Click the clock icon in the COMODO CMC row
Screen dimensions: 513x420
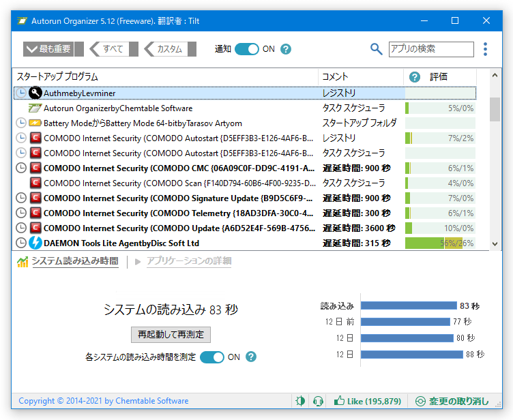21,168
